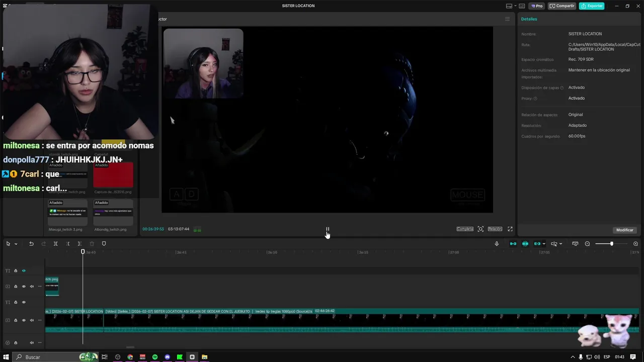Lock the second text track
644x362 pixels.
coord(16,302)
